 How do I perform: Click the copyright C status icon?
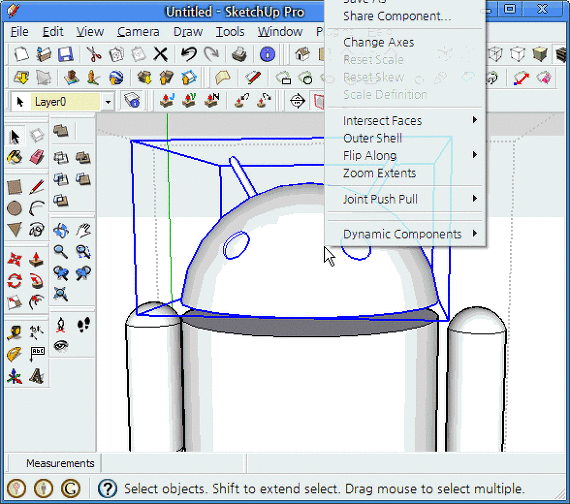(71, 489)
